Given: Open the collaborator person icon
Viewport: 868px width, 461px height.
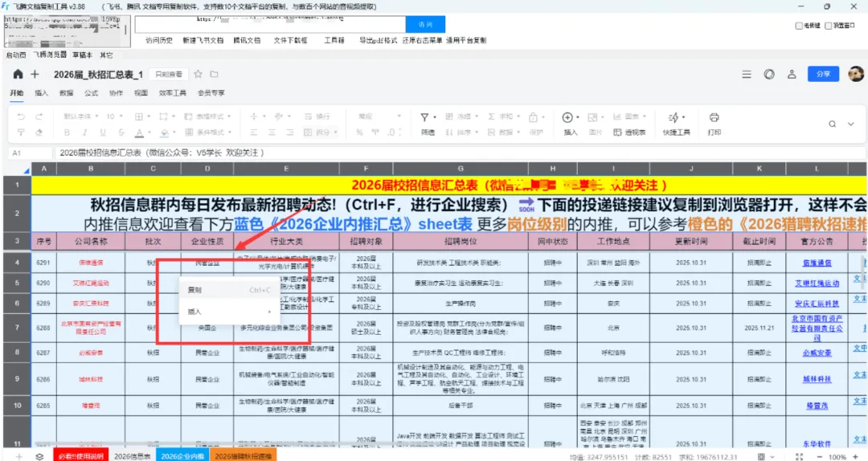Looking at the screenshot, I should tap(792, 74).
